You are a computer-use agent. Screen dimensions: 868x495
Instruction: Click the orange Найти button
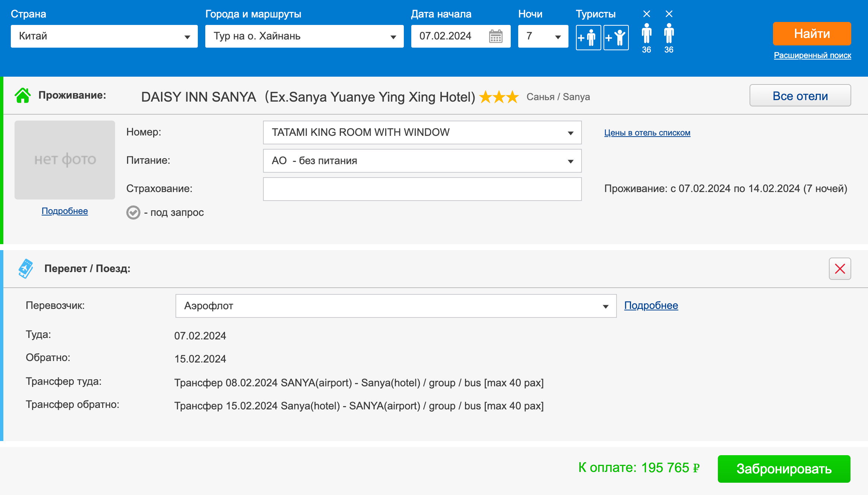click(x=812, y=33)
